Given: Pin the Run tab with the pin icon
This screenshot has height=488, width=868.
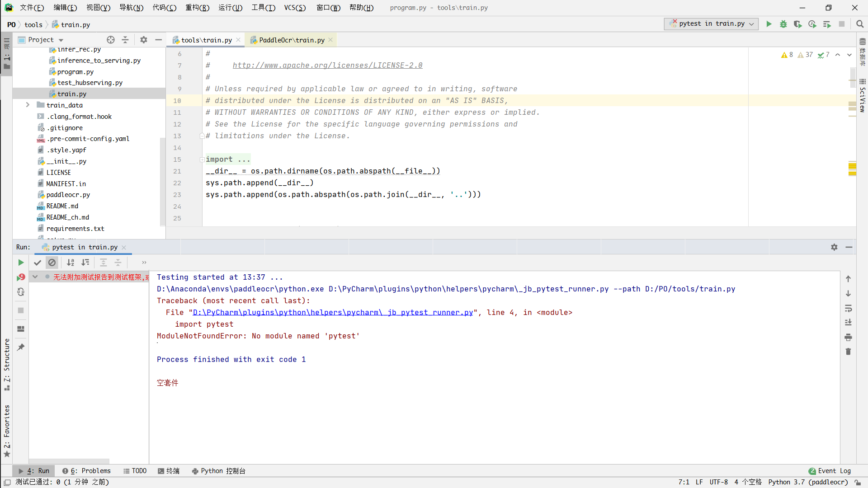Looking at the screenshot, I should pyautogui.click(x=21, y=347).
